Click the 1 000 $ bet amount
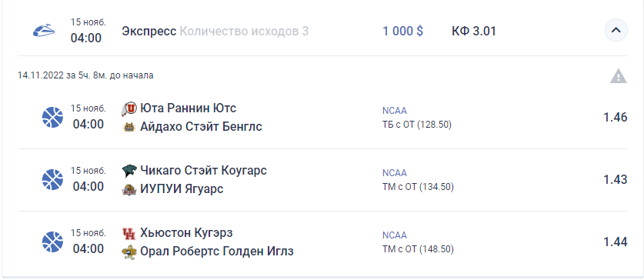 click(x=402, y=32)
